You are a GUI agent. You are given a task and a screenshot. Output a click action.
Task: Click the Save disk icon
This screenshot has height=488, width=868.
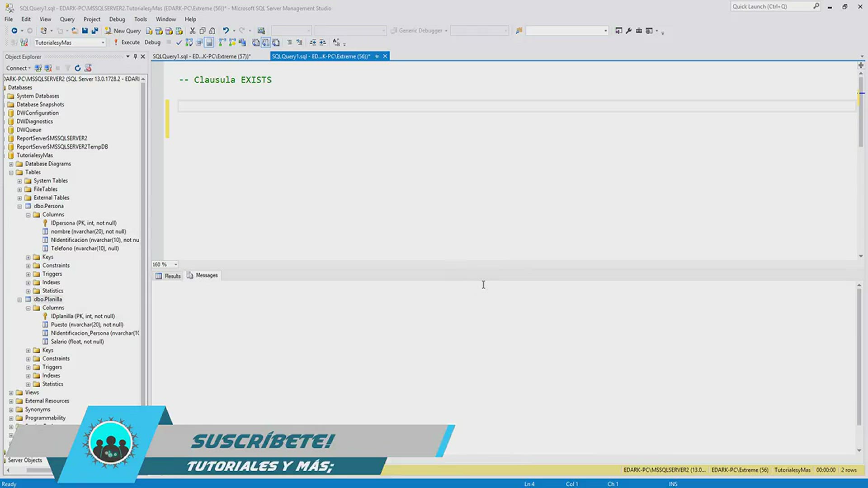[x=85, y=31]
